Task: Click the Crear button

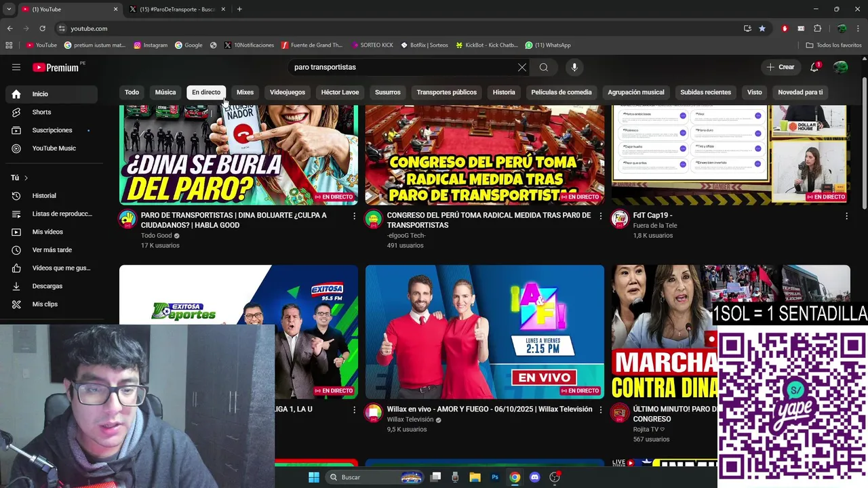Action: tap(781, 67)
